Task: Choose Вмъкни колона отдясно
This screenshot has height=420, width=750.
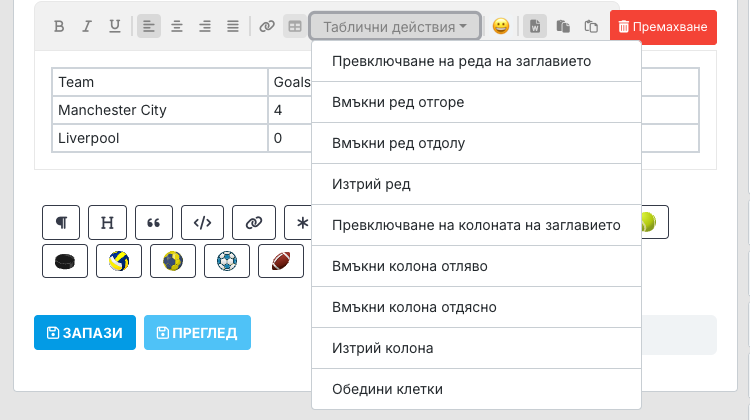Action: pyautogui.click(x=476, y=307)
